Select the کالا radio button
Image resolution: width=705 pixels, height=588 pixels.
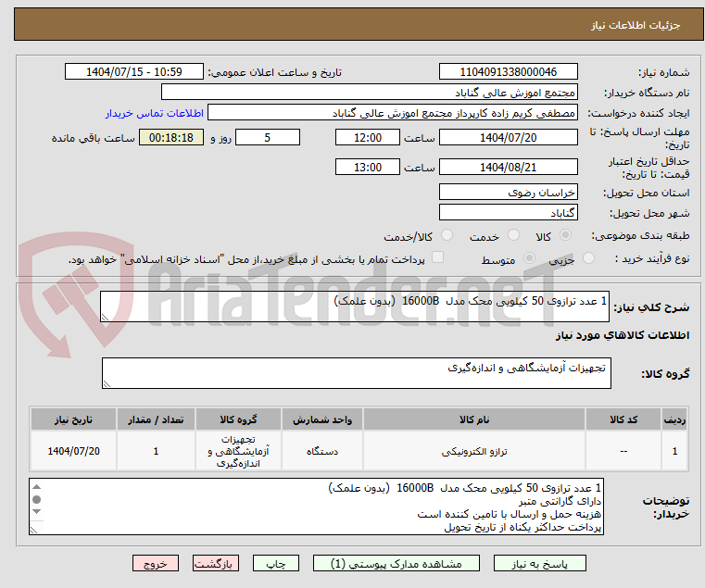(566, 235)
